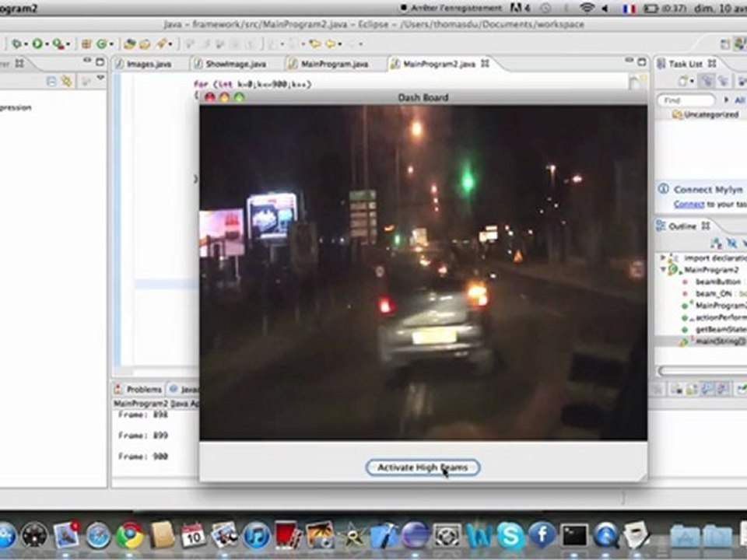Click the for loop code line in editor
Screen dimensions: 747x560
(x=252, y=84)
